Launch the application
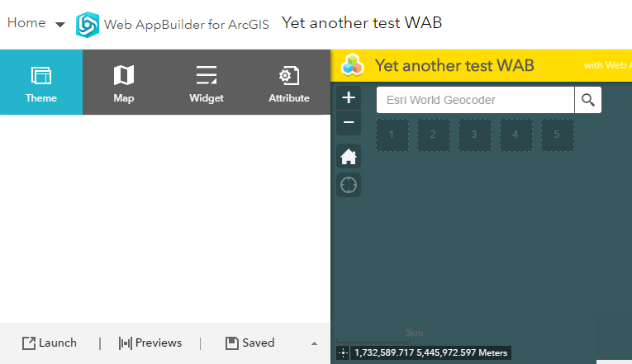 [50, 343]
